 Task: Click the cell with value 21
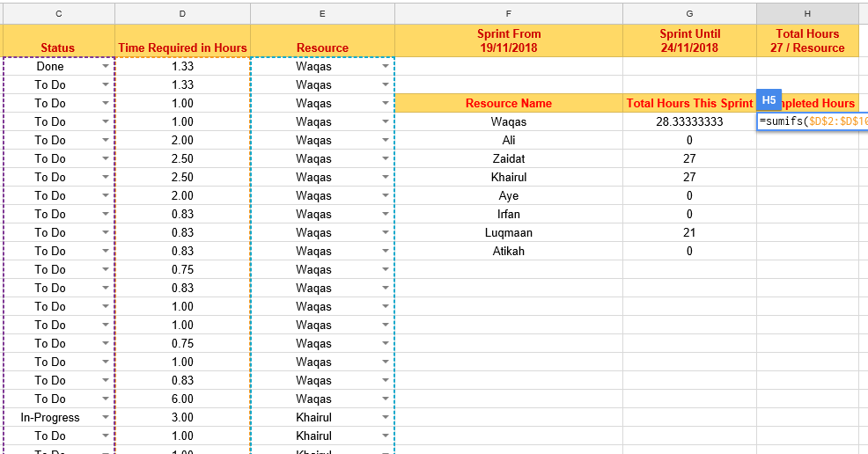[690, 233]
